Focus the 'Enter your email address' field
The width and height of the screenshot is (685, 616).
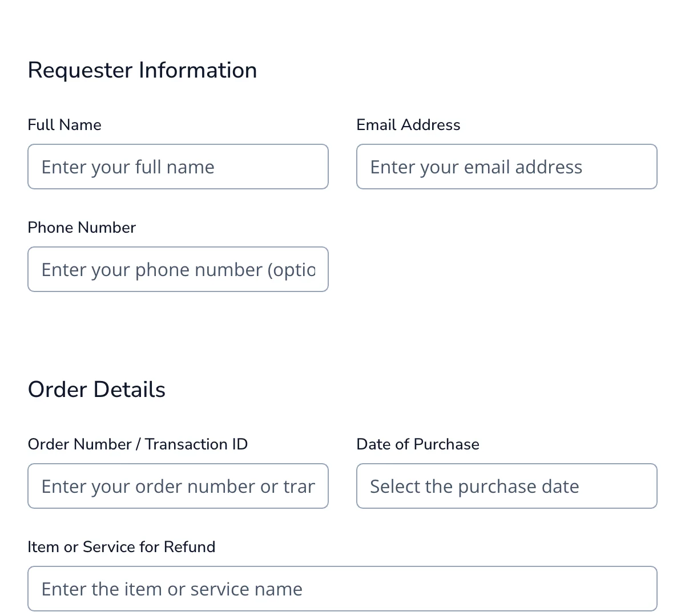[506, 167]
